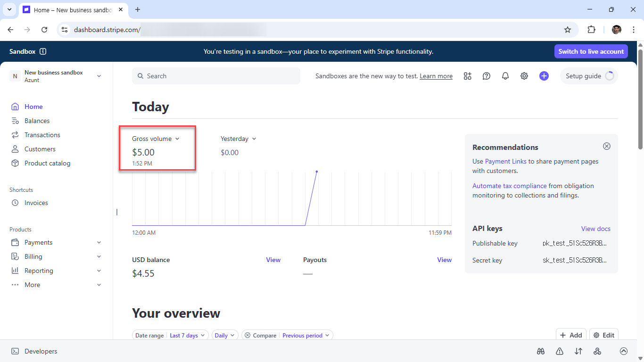Open the Payment Links link
The image size is (644, 362).
505,161
